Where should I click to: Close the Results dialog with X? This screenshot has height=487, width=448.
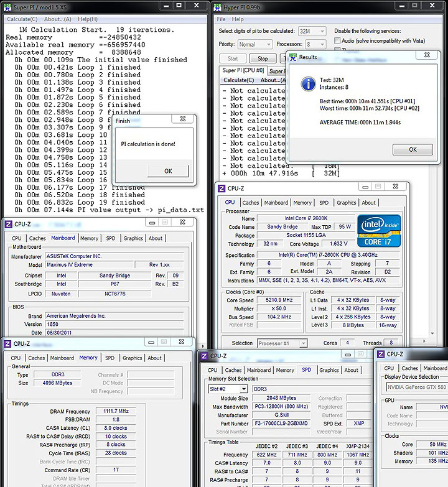pyautogui.click(x=427, y=55)
